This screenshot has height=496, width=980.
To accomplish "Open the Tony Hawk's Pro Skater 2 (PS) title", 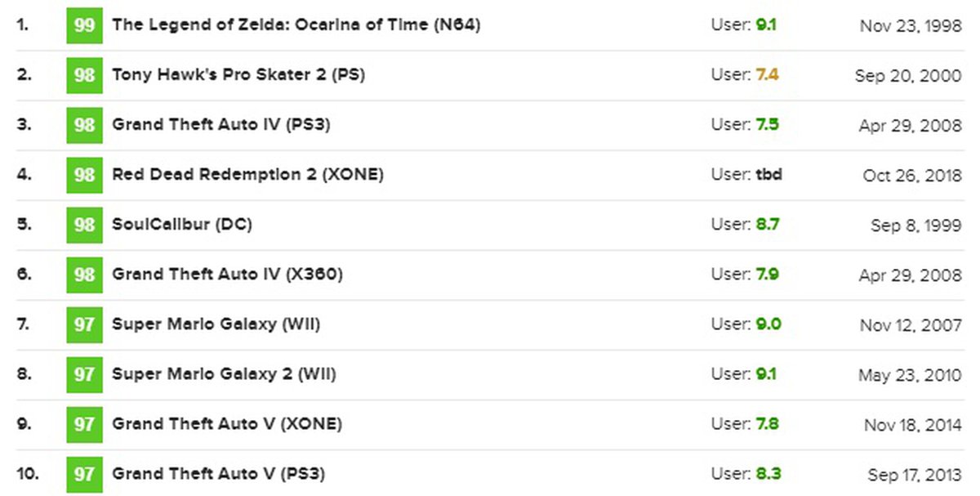I will point(238,75).
